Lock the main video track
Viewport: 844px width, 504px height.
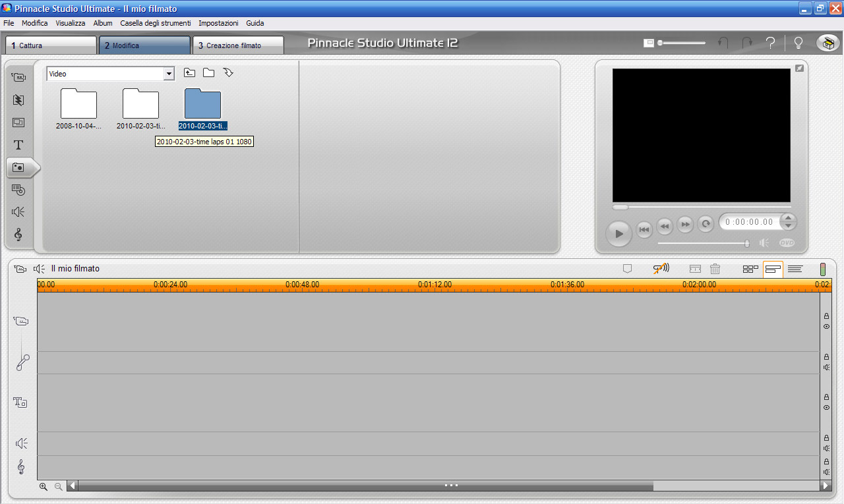pos(826,316)
